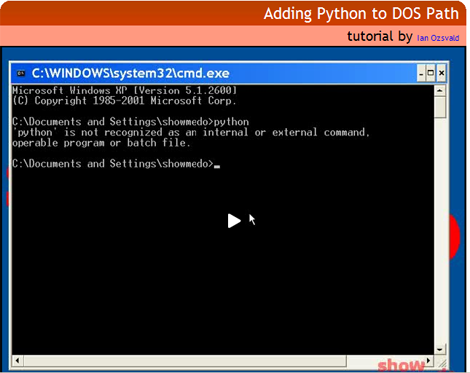Open the cmd.exe title bar system icon

tap(21, 73)
